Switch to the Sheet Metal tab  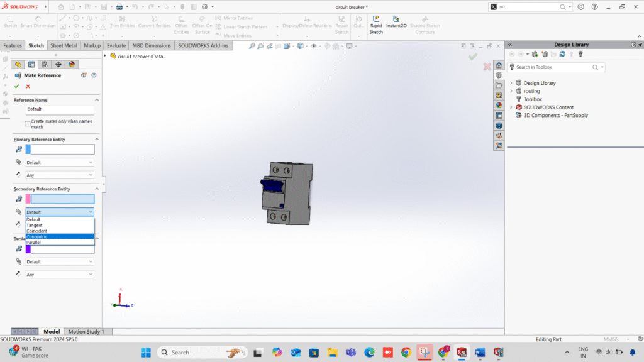[64, 46]
